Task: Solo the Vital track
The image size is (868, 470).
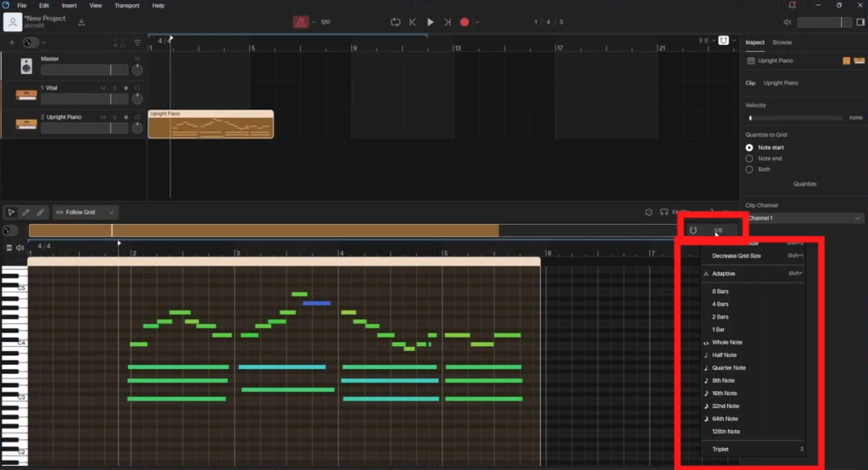Action: click(114, 88)
